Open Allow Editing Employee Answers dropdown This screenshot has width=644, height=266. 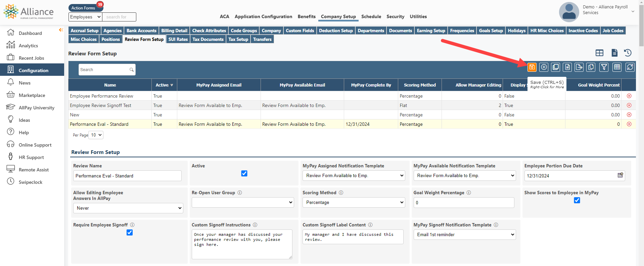pos(128,208)
